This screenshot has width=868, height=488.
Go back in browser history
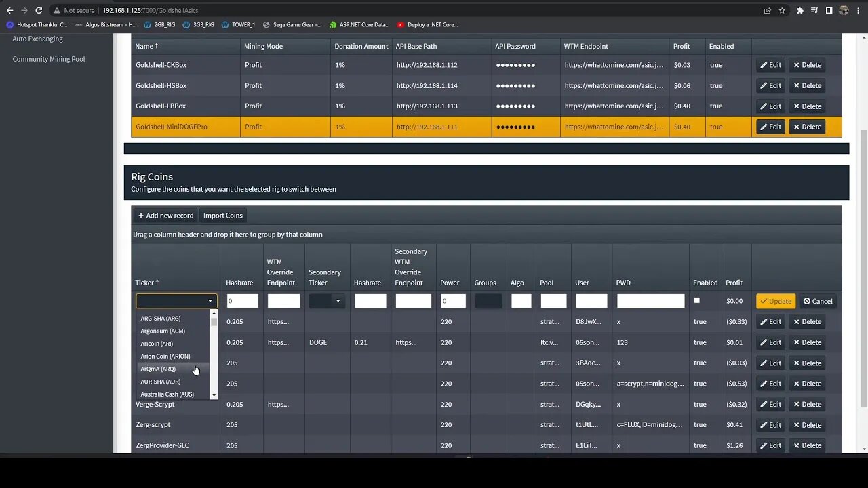click(x=9, y=10)
